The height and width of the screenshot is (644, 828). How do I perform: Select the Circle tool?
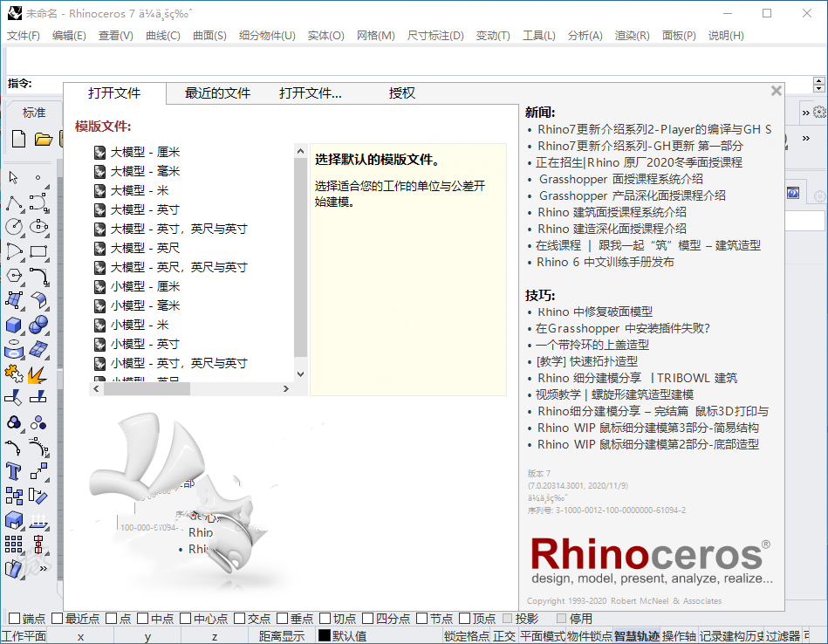(x=14, y=227)
